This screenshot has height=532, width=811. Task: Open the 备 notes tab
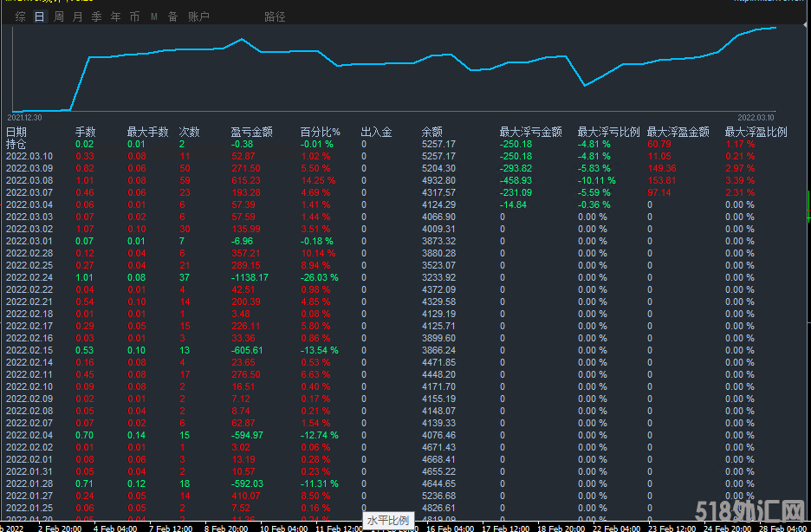click(x=172, y=16)
